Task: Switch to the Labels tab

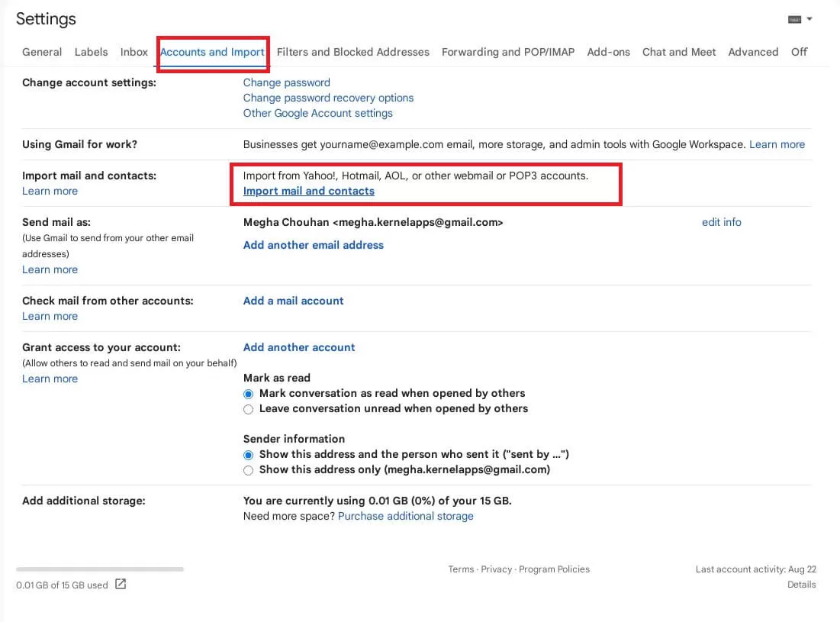Action: click(91, 52)
